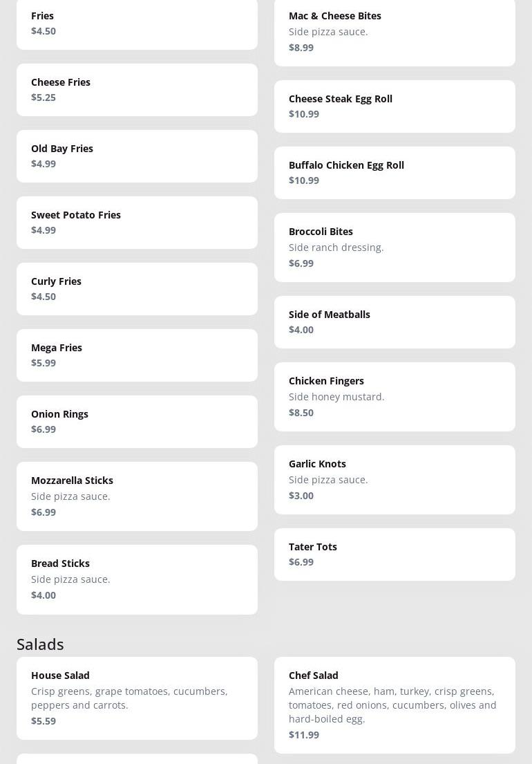Choose the Onion Rings item
532x764 pixels.
click(x=137, y=421)
